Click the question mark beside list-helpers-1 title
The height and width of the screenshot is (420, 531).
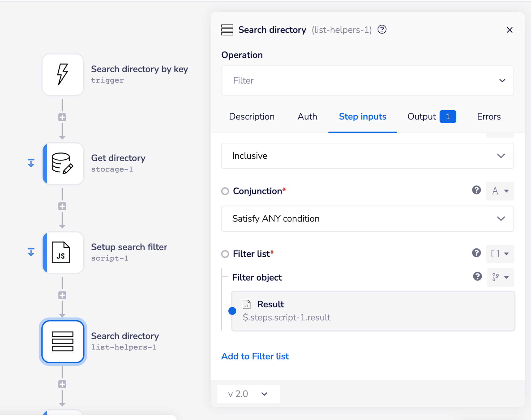[x=382, y=29]
